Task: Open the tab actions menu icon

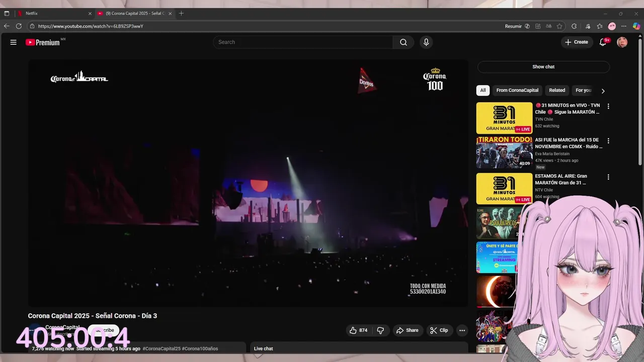Action: pos(7,14)
